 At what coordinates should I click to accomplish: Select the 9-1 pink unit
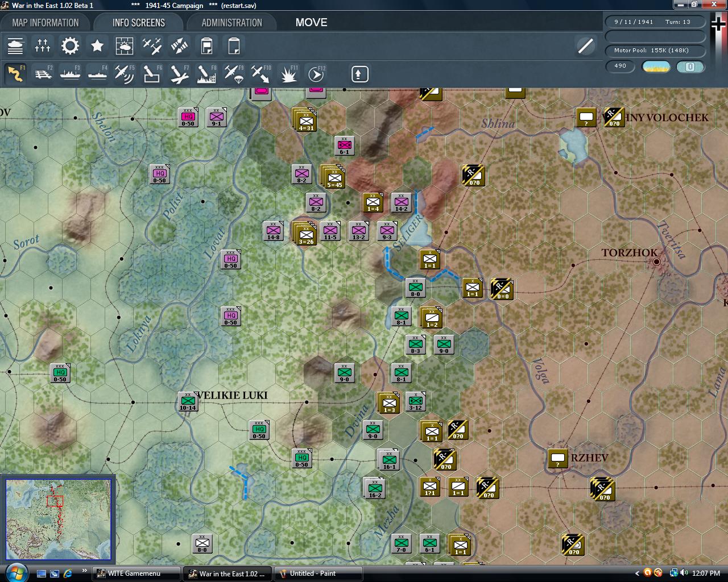[x=216, y=117]
